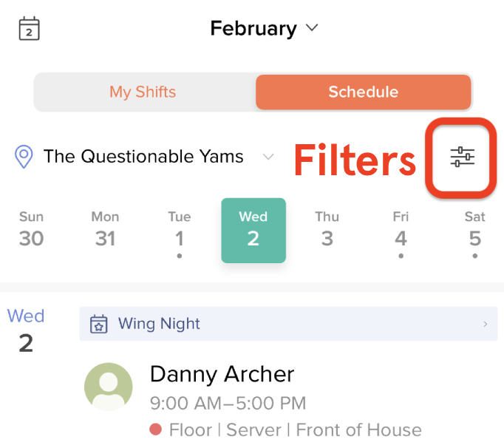The height and width of the screenshot is (448, 504).
Task: Select Sunday 30 in week strip
Action: [32, 231]
